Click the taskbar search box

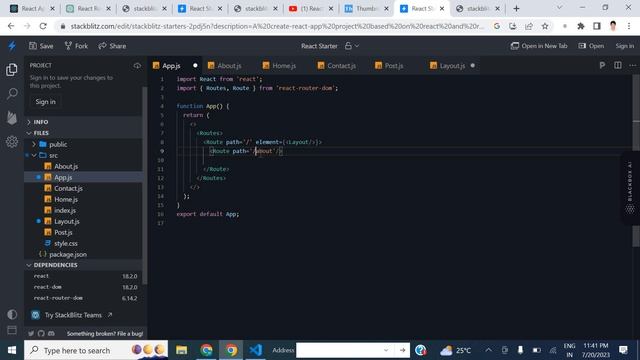coord(96,350)
